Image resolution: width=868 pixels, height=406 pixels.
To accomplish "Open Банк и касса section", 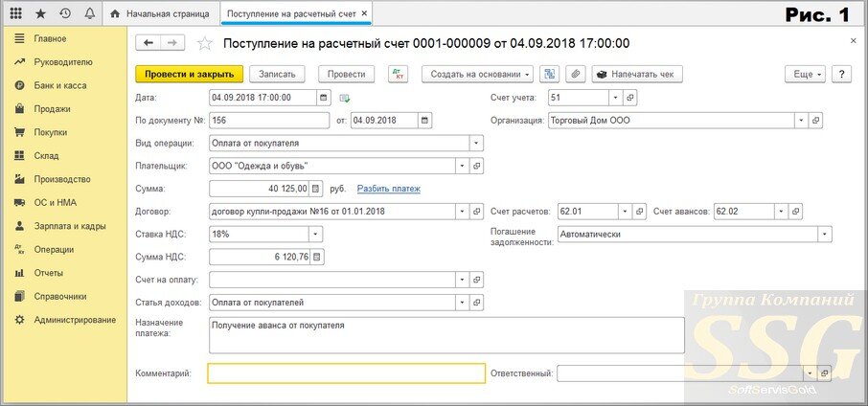I will pyautogui.click(x=60, y=86).
